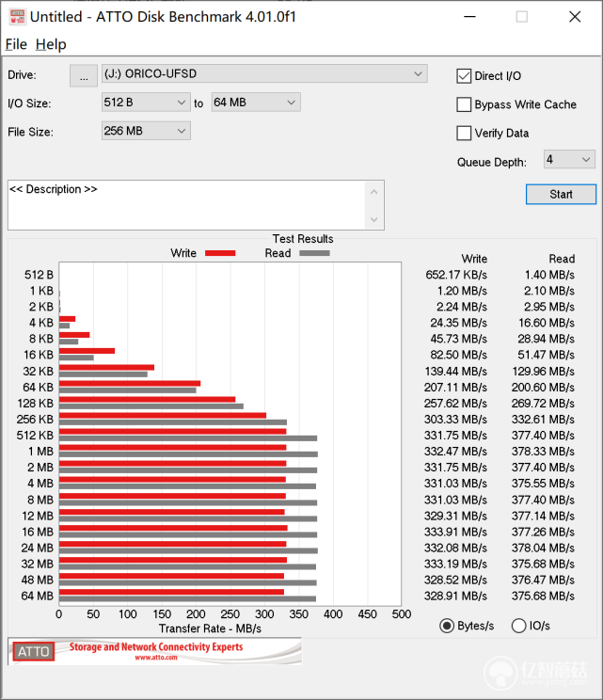Expand the Drive dropdown showing ORICO-UFSD
This screenshot has width=603, height=700.
[x=264, y=73]
